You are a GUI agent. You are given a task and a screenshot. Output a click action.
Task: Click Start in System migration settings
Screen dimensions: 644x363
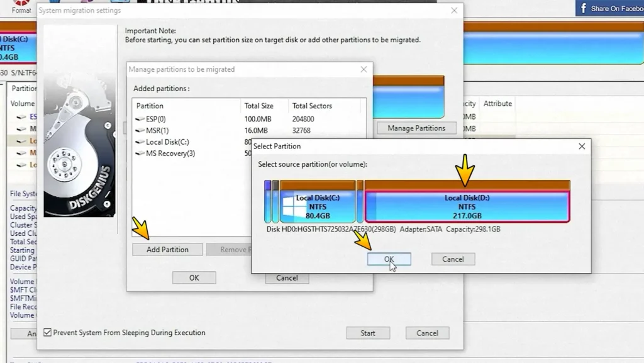coord(368,333)
